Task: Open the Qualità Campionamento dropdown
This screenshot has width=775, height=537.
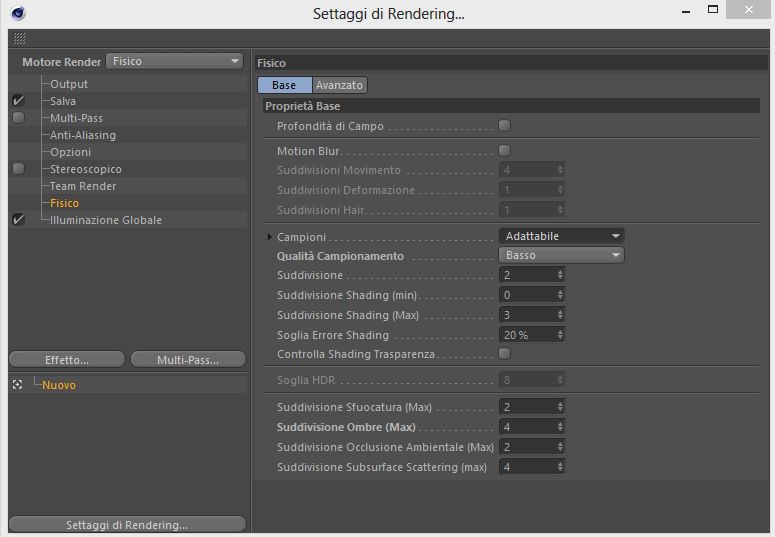Action: coord(561,255)
